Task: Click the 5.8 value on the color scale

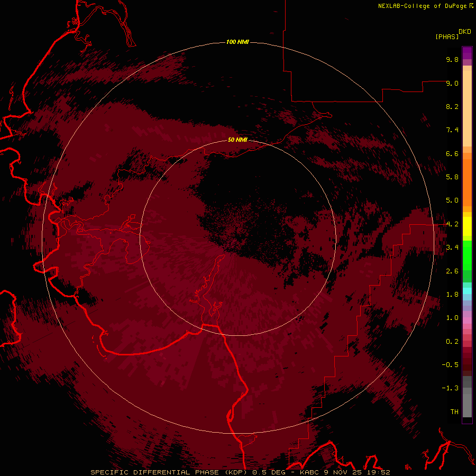Action: [x=452, y=177]
